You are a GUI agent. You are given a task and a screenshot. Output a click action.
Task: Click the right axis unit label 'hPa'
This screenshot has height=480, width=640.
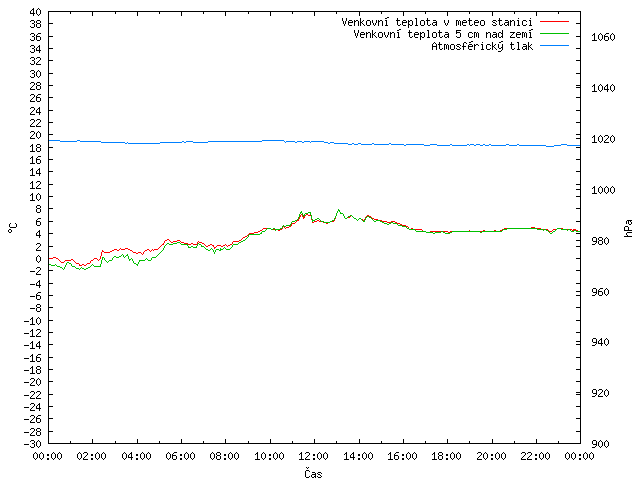pos(629,228)
